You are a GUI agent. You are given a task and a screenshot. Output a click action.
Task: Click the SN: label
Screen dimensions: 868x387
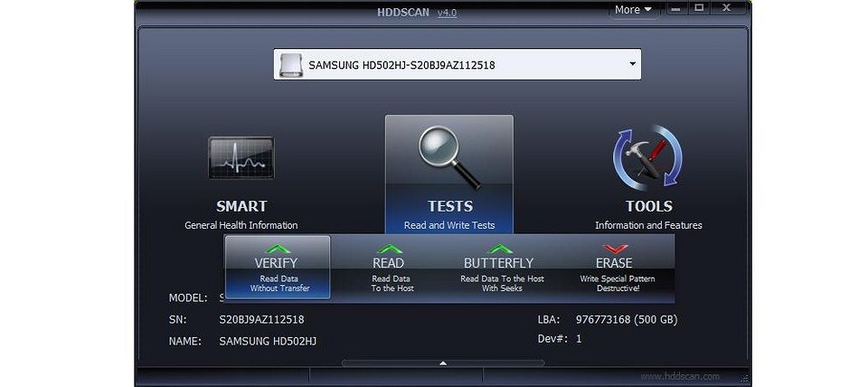click(178, 319)
